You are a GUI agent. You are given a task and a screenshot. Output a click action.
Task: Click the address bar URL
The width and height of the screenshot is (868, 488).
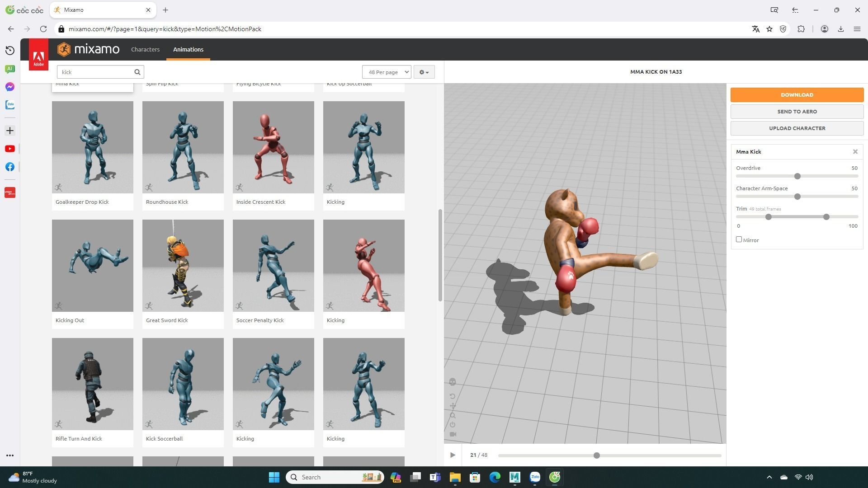[165, 29]
